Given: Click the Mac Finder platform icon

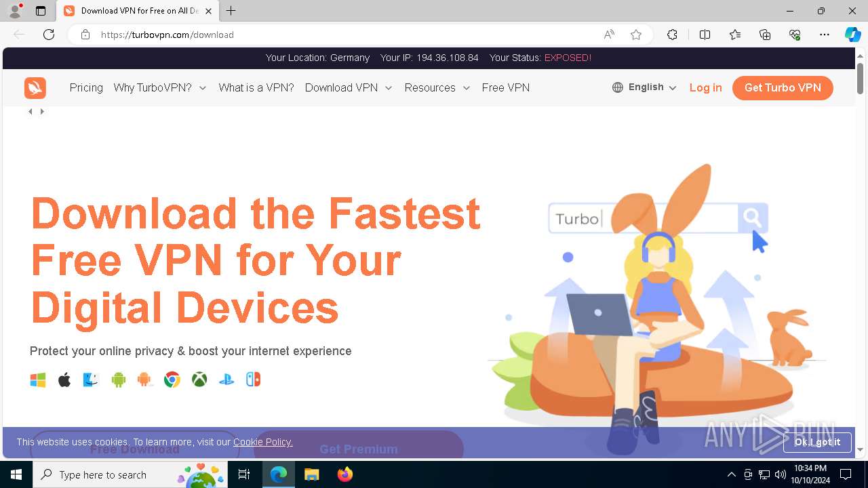Looking at the screenshot, I should click(x=91, y=380).
